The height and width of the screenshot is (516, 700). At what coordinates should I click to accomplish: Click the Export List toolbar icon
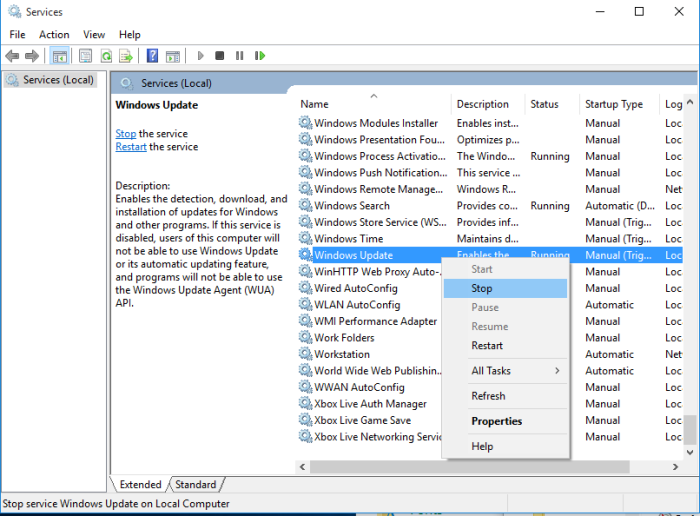pyautogui.click(x=126, y=56)
